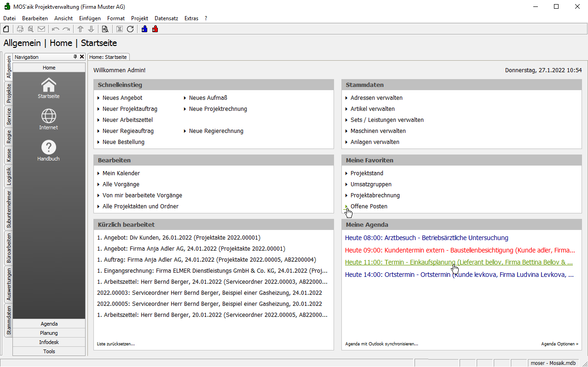Screen dimensions: 588x367
Task: Click the printer icon in the toolbar
Action: point(20,29)
